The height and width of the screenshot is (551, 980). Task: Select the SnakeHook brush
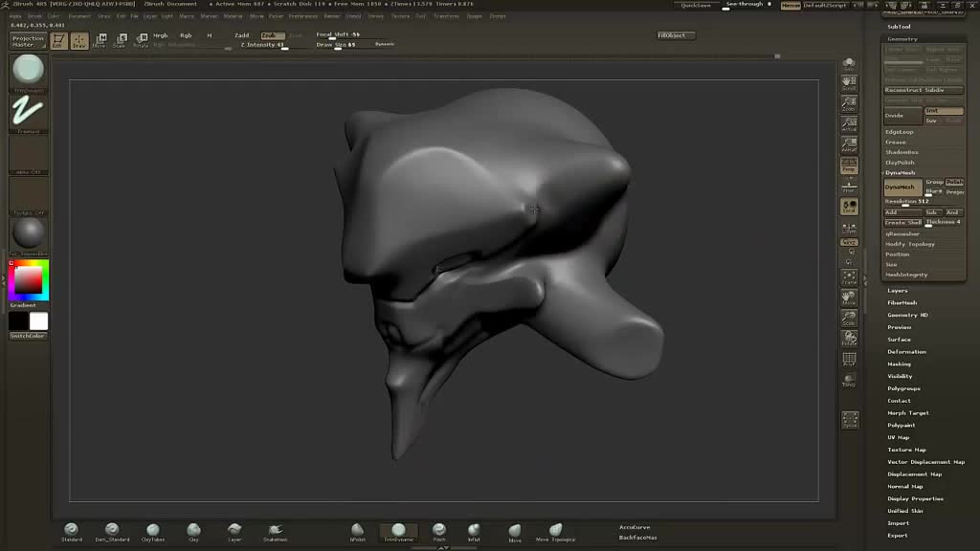pyautogui.click(x=275, y=532)
